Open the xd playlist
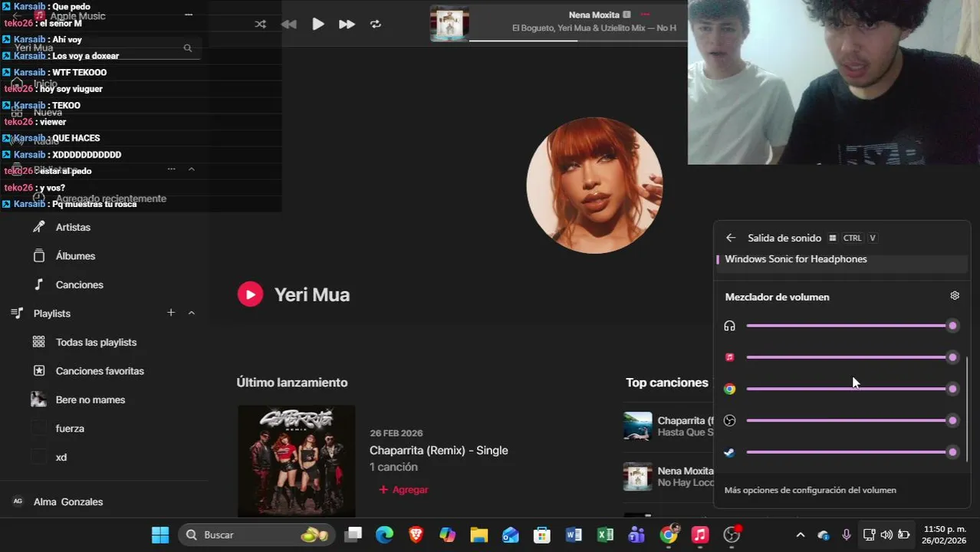Image resolution: width=980 pixels, height=552 pixels. 61,457
